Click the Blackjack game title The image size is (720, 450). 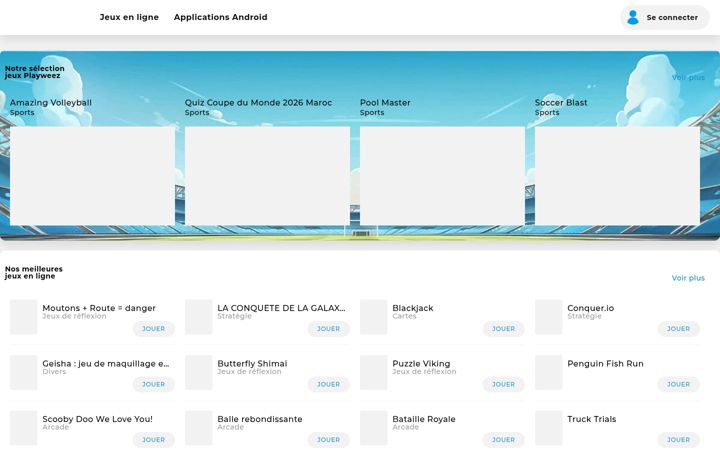point(413,308)
